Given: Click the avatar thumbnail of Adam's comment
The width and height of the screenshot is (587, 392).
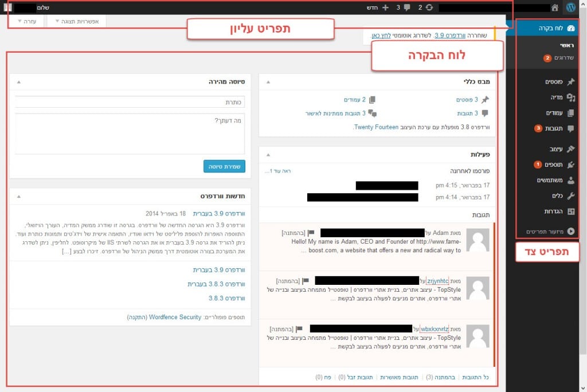Looking at the screenshot, I should click(x=478, y=240).
